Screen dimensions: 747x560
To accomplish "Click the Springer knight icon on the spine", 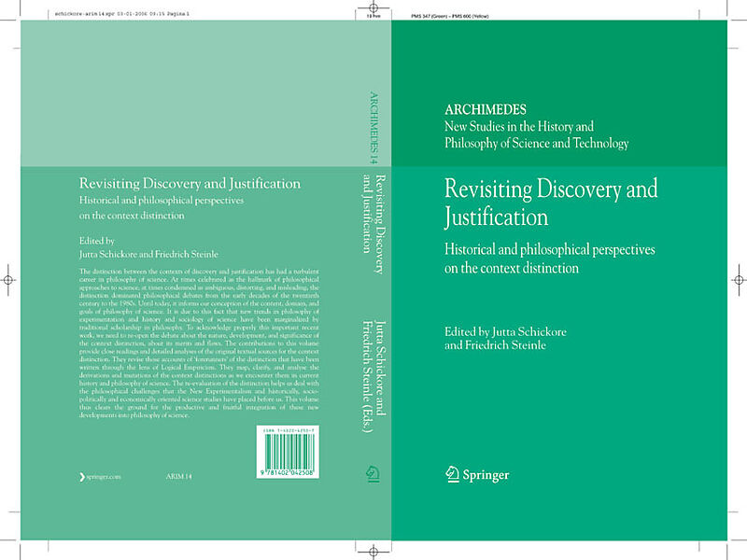I will pyautogui.click(x=371, y=473).
